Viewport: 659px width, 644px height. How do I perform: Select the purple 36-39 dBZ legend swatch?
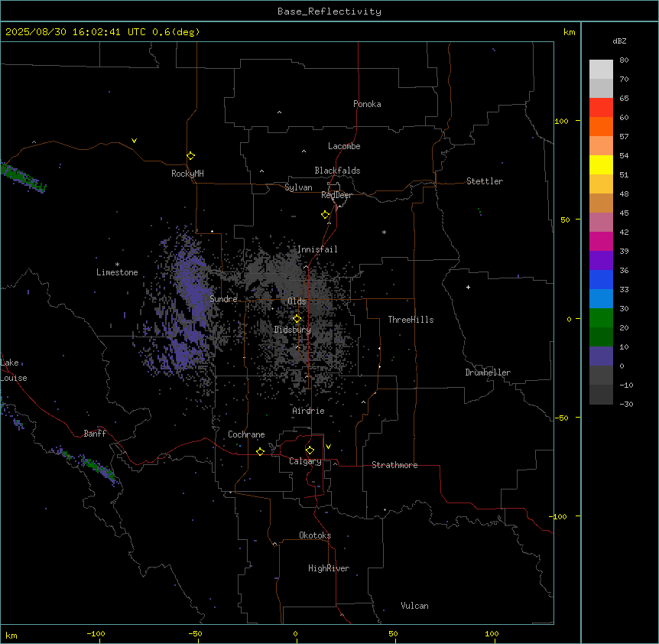(x=601, y=261)
